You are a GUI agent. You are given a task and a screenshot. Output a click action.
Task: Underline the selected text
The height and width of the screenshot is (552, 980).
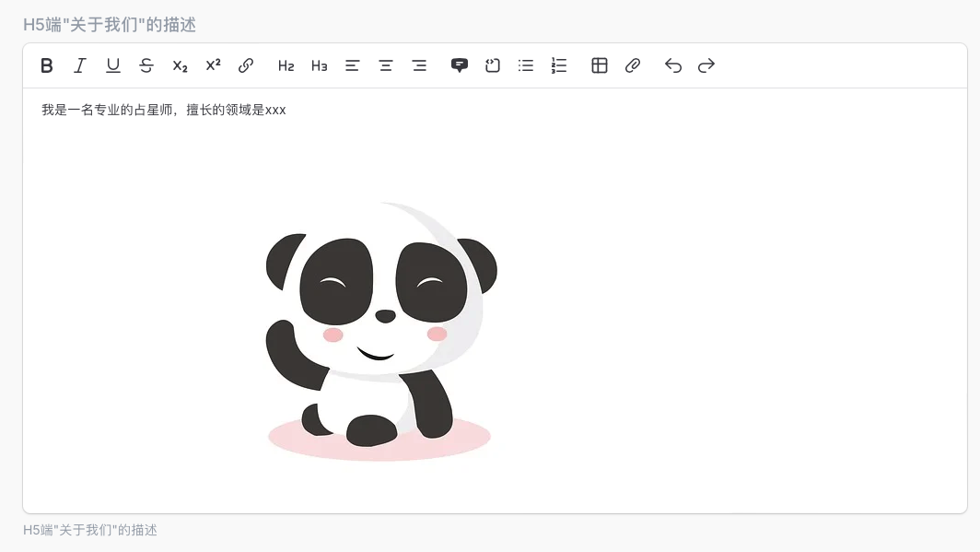pyautogui.click(x=113, y=65)
